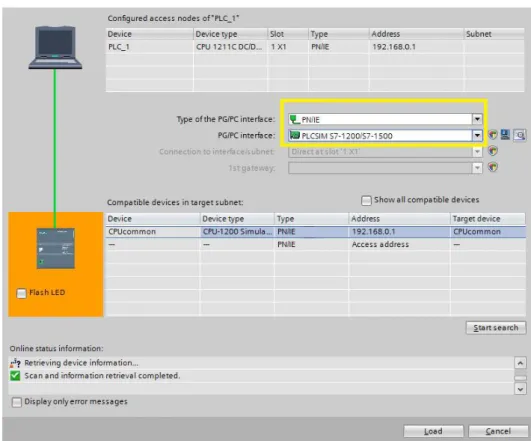Open the 1st gateway dropdown
Viewport: 531px width, 441px height.
point(477,168)
